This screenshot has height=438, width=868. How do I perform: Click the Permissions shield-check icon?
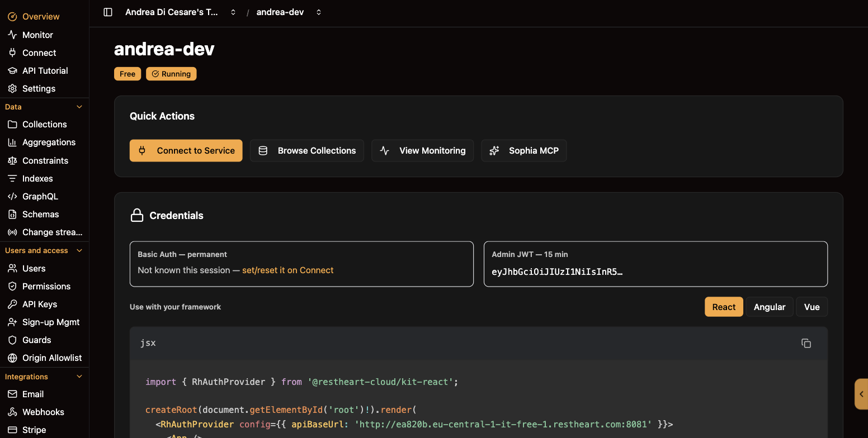pos(12,286)
